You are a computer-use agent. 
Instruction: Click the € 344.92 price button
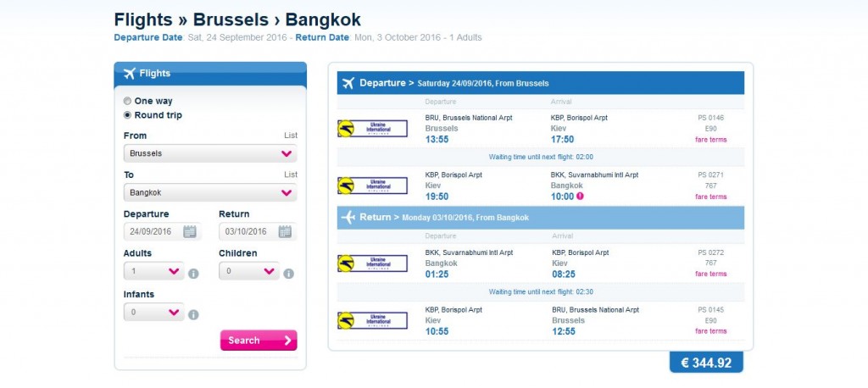(x=705, y=363)
